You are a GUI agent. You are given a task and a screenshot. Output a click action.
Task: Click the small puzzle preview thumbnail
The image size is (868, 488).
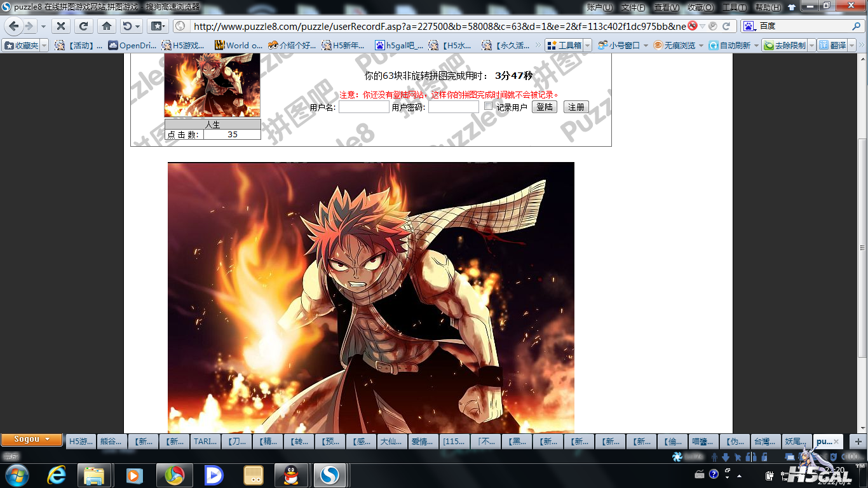point(212,85)
